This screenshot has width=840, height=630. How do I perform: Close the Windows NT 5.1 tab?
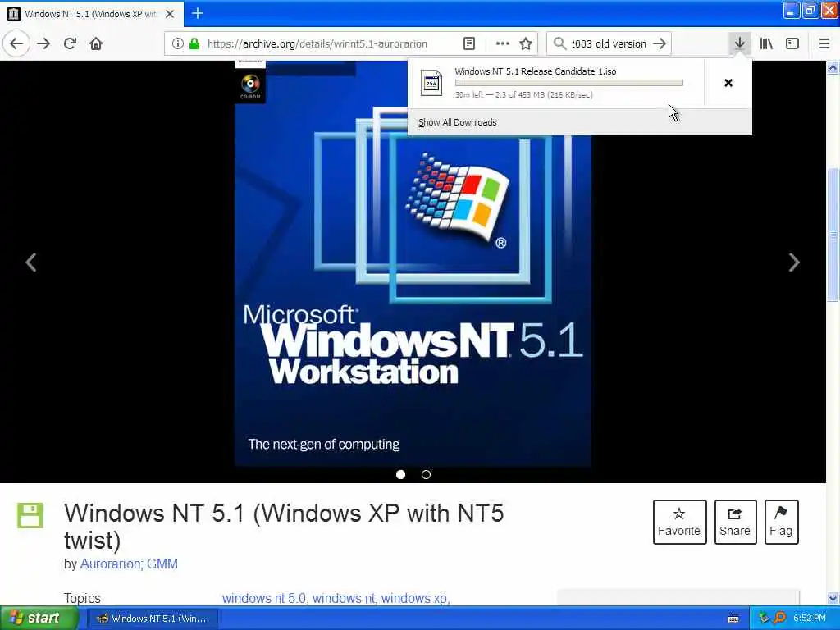pyautogui.click(x=170, y=14)
